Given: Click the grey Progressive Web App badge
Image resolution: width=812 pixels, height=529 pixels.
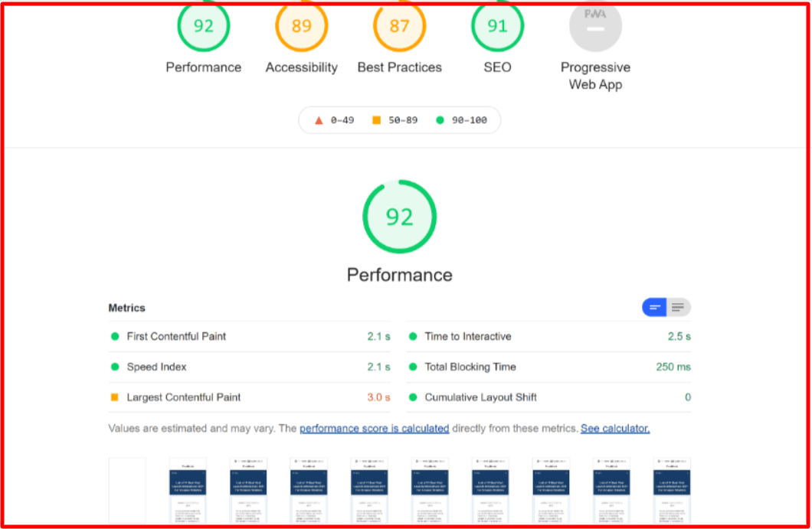Looking at the screenshot, I should [x=595, y=27].
